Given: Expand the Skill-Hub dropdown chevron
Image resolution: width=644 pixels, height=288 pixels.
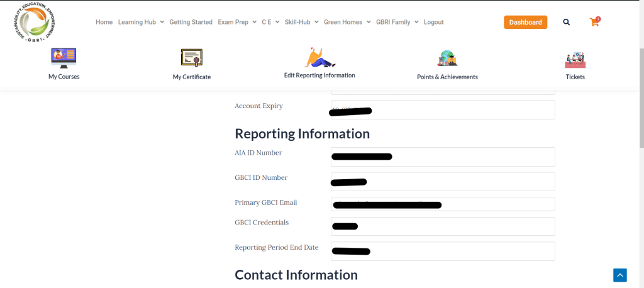Looking at the screenshot, I should coord(316,22).
